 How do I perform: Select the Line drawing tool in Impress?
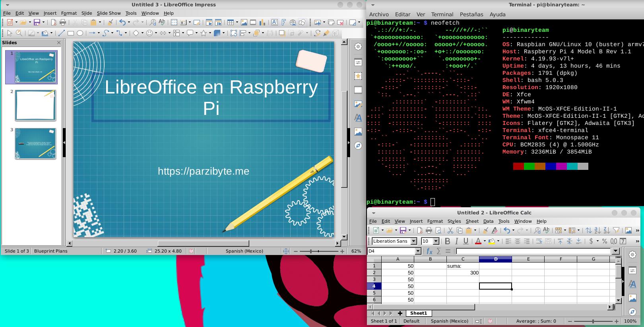pyautogui.click(x=61, y=33)
